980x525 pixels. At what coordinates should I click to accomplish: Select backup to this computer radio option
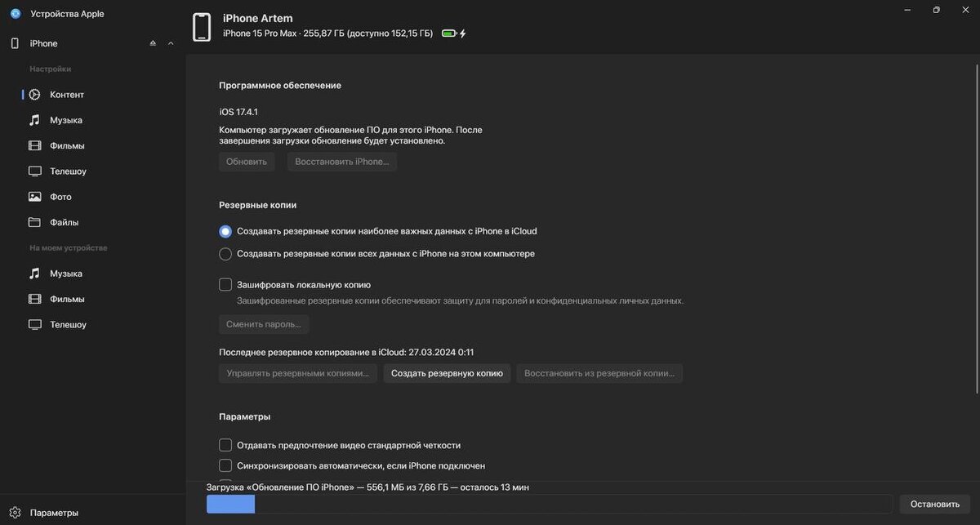[225, 254]
